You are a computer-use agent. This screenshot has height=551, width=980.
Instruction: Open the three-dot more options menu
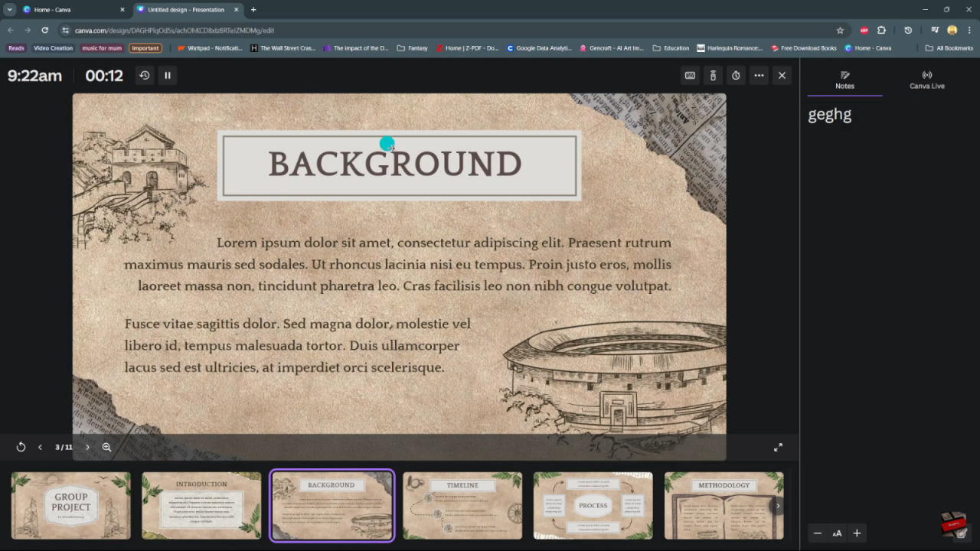pos(759,75)
